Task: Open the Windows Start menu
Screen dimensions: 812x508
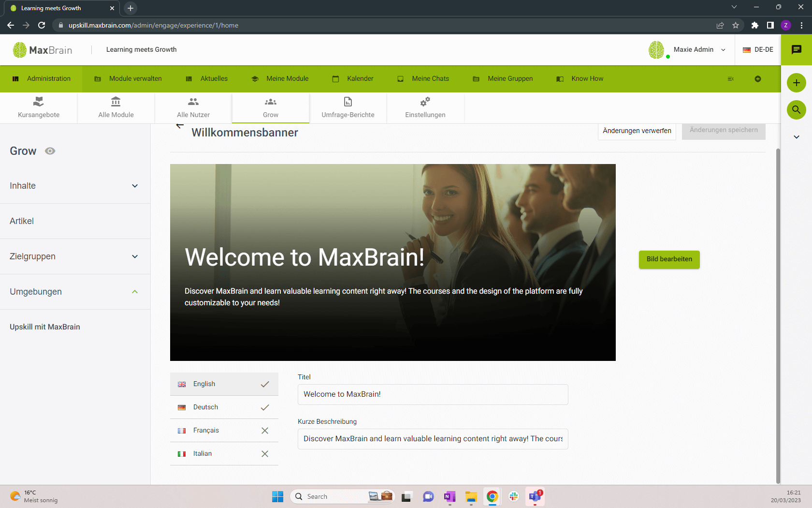Action: [x=277, y=496]
